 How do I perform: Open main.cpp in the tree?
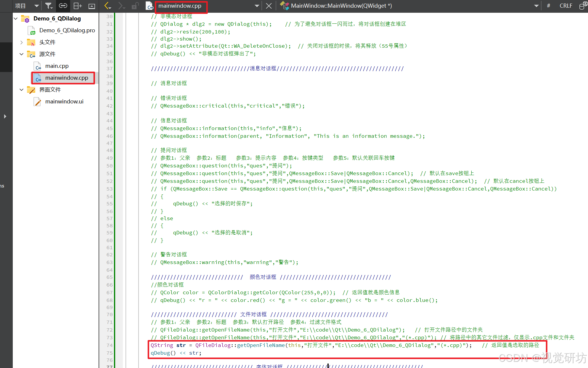pyautogui.click(x=57, y=66)
